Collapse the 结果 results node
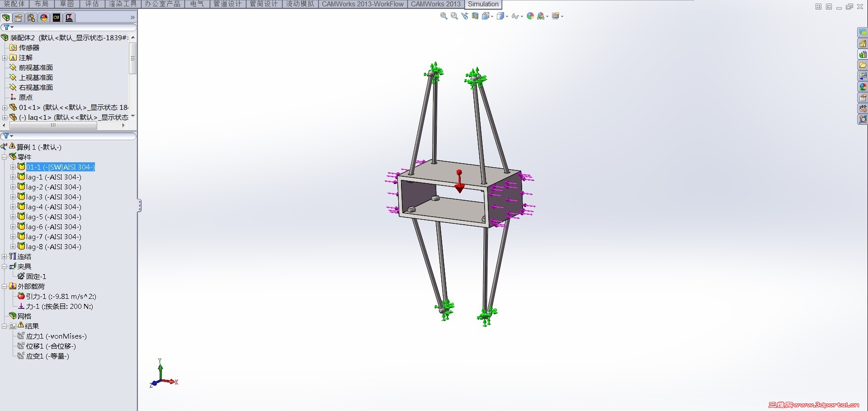 tap(5, 326)
